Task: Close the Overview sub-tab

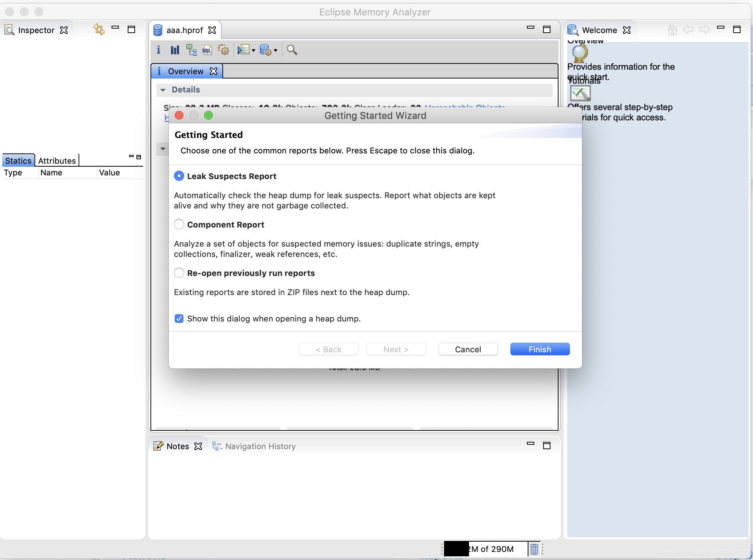Action: (214, 71)
